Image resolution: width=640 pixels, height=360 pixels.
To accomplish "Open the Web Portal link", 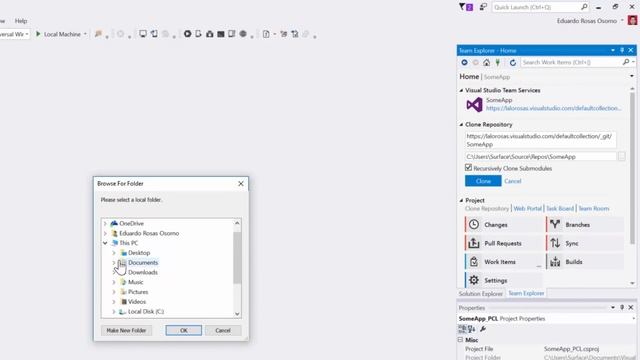I will tap(527, 209).
